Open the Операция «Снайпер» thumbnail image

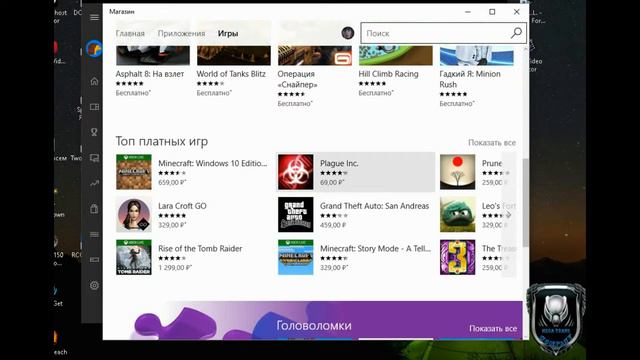pyautogui.click(x=315, y=55)
